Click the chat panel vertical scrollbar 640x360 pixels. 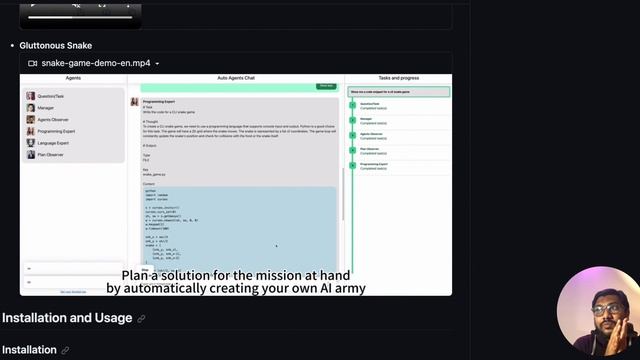[x=342, y=194]
